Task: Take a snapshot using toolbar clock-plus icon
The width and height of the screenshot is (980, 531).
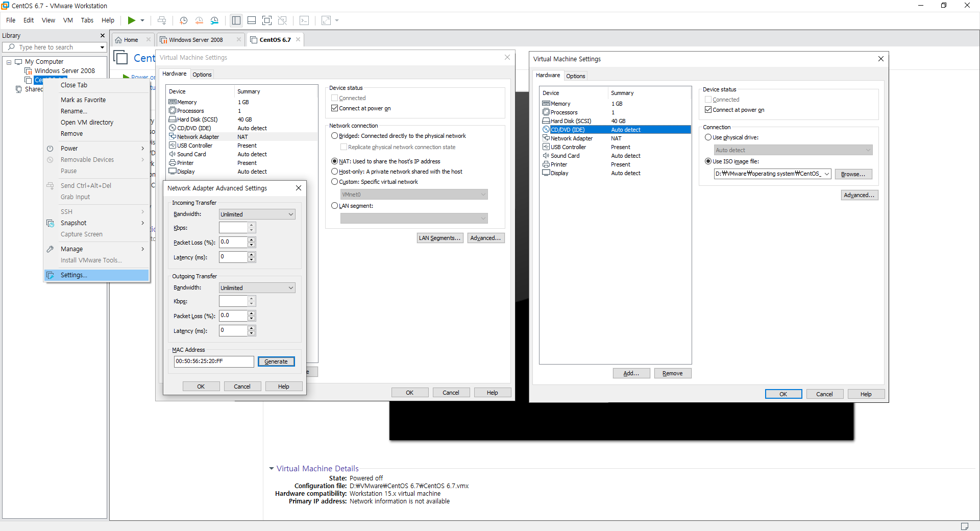Action: coord(184,20)
